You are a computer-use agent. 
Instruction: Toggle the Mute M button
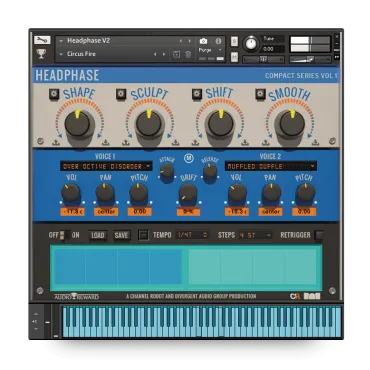234,57
